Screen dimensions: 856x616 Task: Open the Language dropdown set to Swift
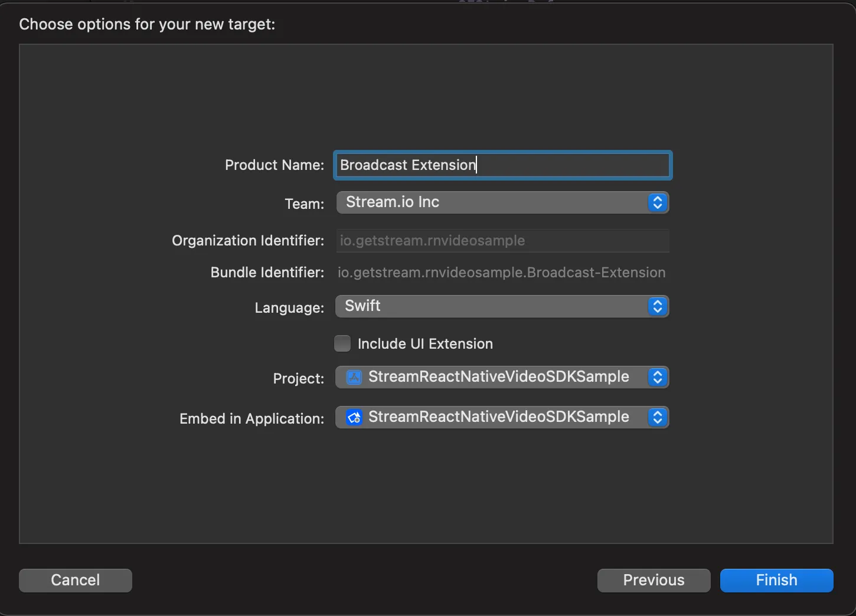pyautogui.click(x=502, y=306)
